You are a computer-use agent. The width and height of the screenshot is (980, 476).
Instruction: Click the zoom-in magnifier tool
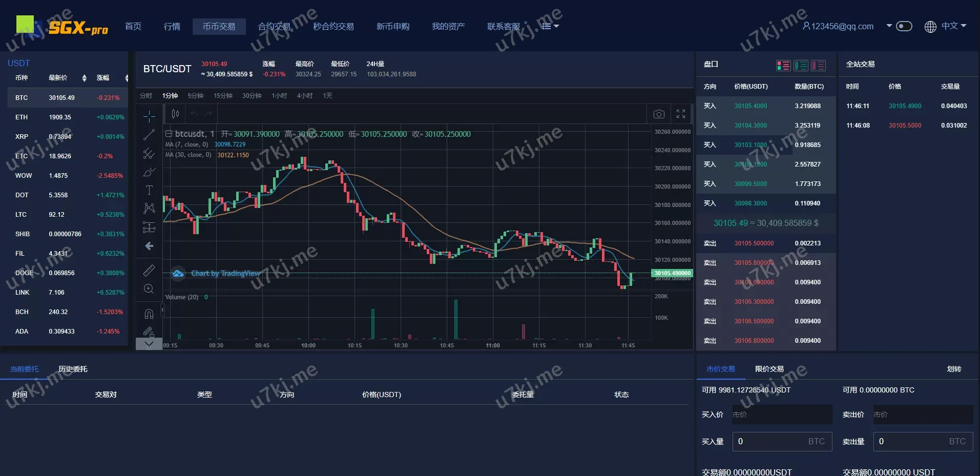[x=149, y=289]
